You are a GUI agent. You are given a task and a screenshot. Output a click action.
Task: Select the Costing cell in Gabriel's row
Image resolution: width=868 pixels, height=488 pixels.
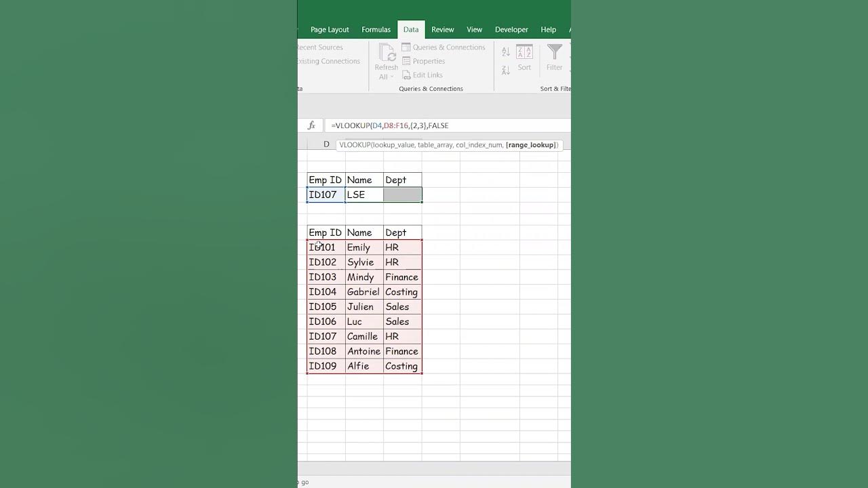coord(402,292)
